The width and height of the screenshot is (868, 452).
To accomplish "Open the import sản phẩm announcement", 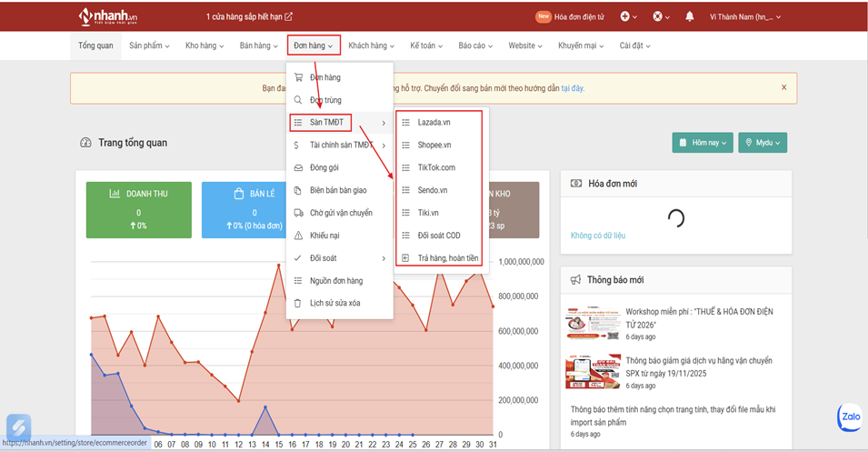I will pyautogui.click(x=673, y=416).
